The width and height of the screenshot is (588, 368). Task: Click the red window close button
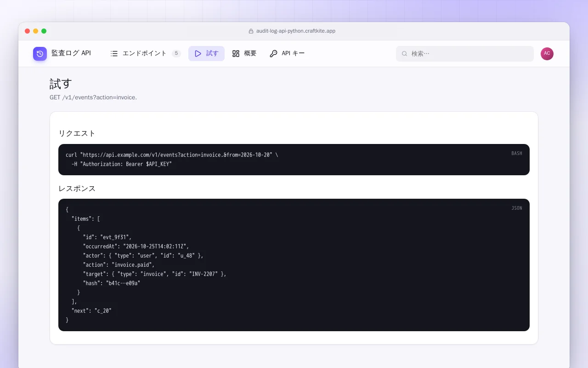pos(28,31)
